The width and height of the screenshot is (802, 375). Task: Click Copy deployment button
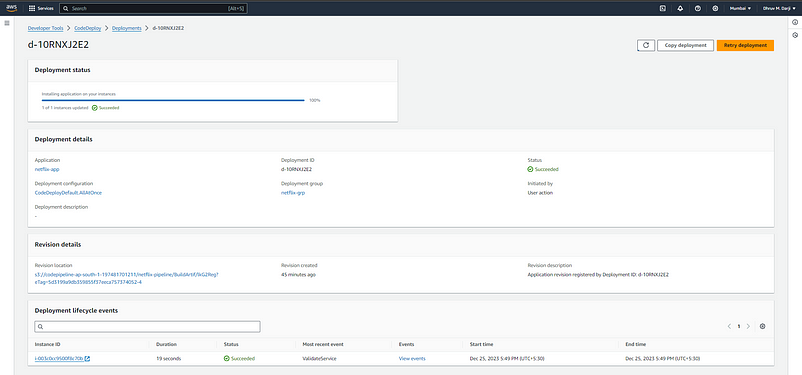[x=685, y=46]
